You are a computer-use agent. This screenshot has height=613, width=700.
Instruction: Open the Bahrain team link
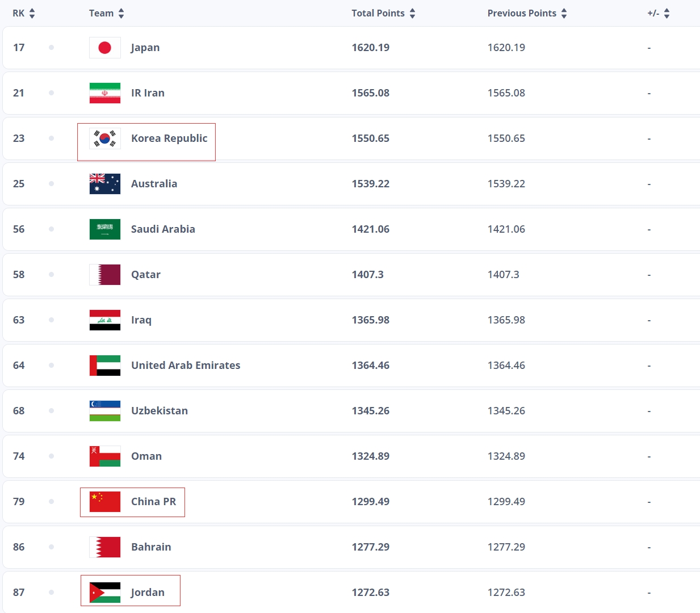click(x=151, y=547)
